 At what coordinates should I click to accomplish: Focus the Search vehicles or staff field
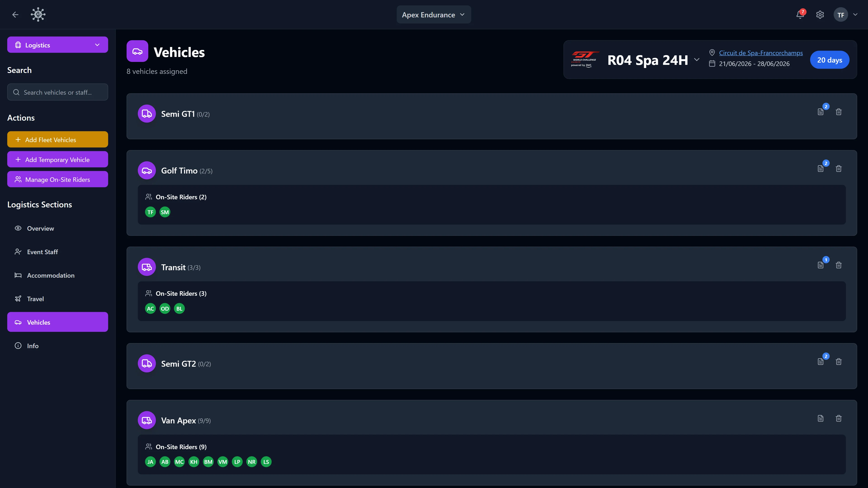58,92
